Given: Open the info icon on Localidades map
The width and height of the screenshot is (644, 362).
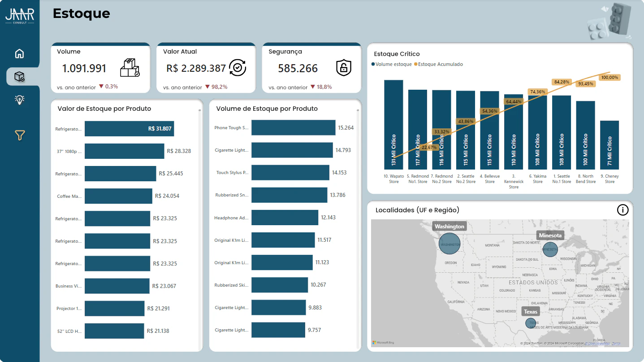Looking at the screenshot, I should pyautogui.click(x=623, y=209).
